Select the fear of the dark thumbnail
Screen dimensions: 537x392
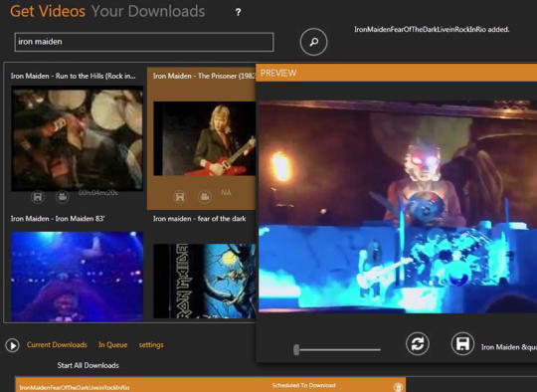click(x=205, y=281)
